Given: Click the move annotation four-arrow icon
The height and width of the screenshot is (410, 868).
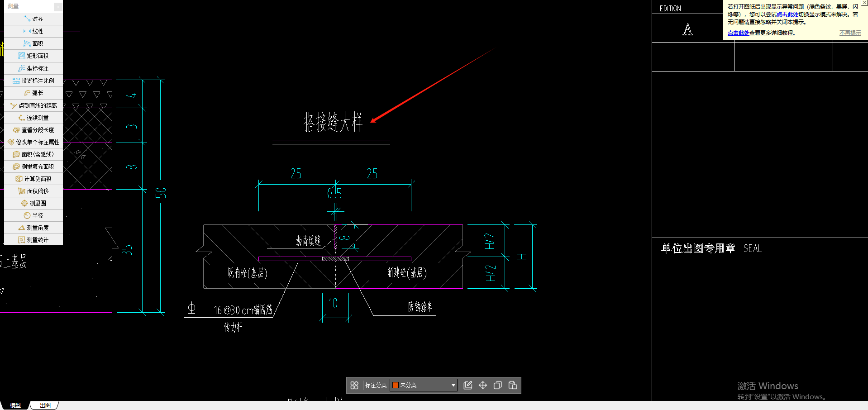Looking at the screenshot, I should click(483, 385).
